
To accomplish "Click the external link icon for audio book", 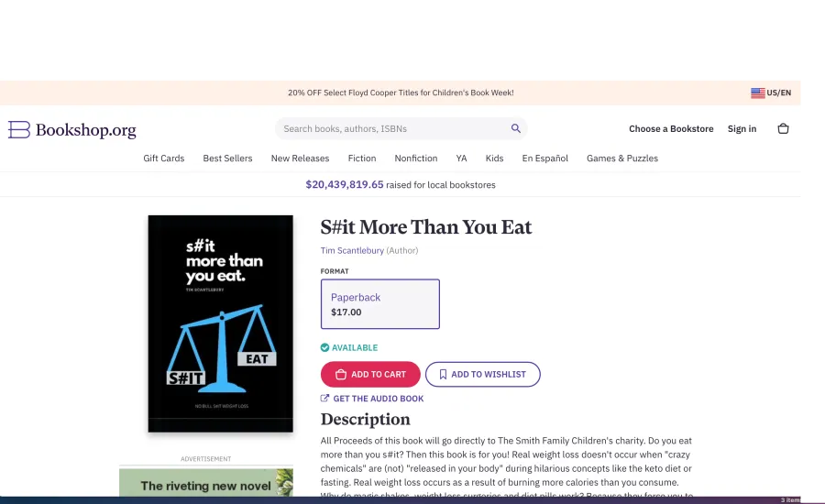I will (324, 399).
